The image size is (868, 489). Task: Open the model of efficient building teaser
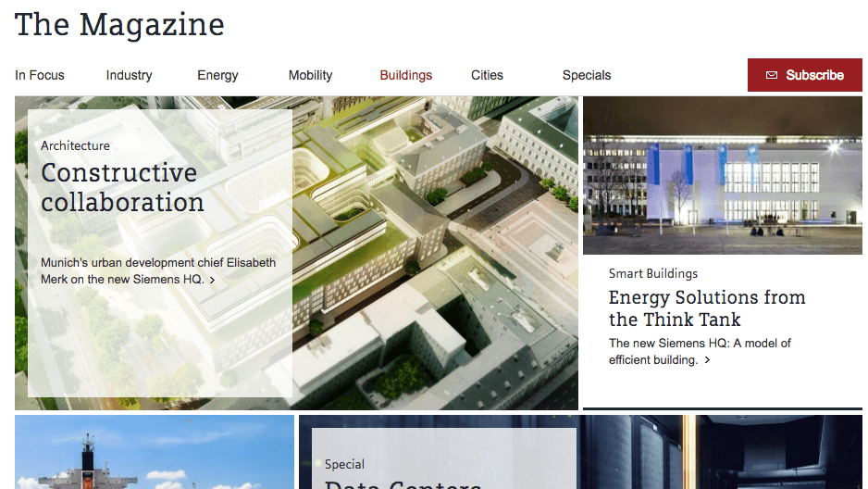(700, 351)
